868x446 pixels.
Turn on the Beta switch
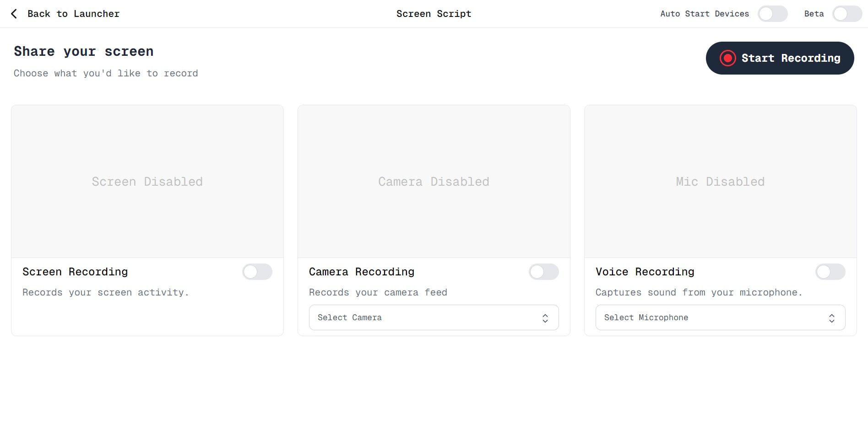click(846, 14)
